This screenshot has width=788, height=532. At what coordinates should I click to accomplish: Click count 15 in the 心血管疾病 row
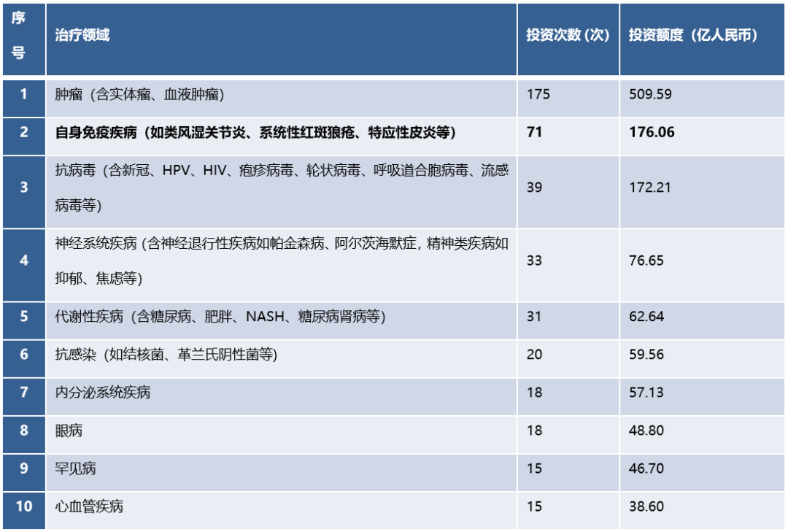tap(534, 506)
